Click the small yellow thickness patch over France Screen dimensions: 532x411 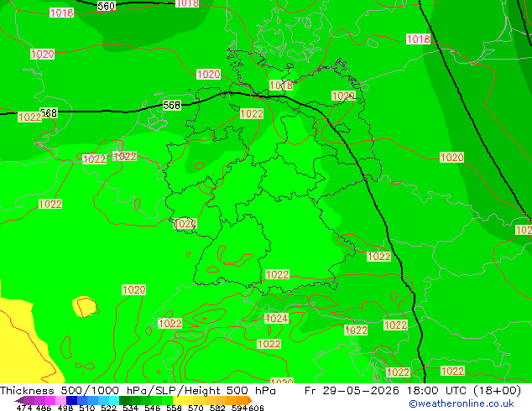[85, 306]
